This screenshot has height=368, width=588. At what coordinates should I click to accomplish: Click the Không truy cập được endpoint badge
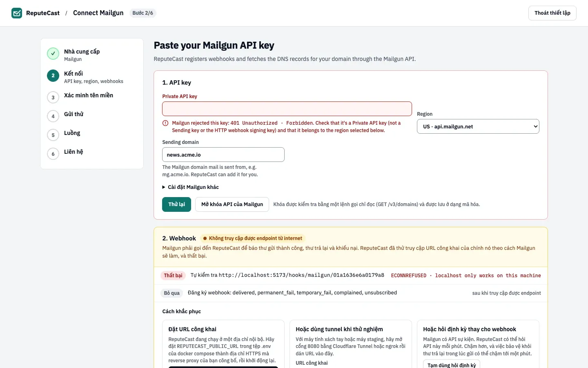click(253, 238)
